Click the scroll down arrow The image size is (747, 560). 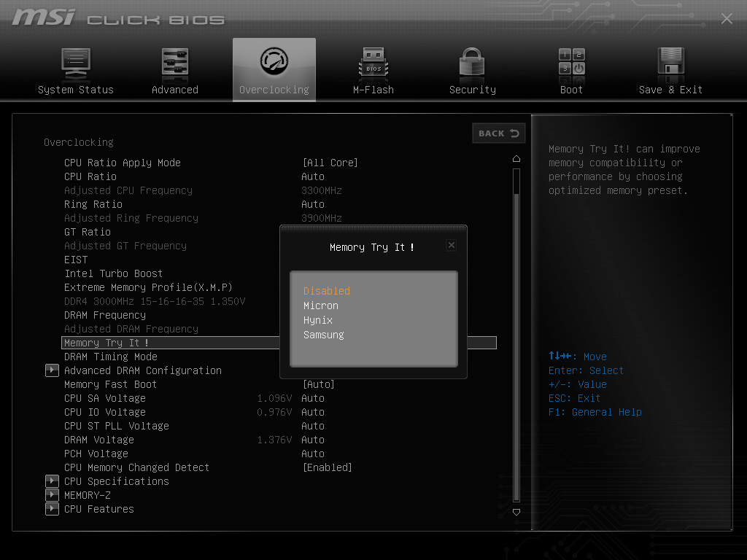[516, 512]
